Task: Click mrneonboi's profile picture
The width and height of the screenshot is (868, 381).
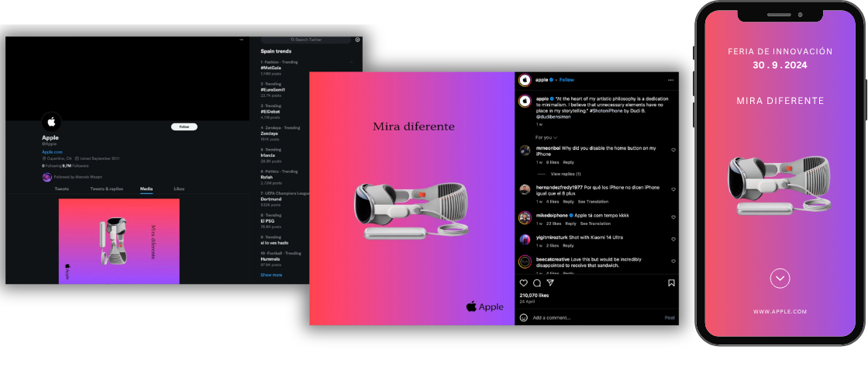Action: [x=525, y=150]
